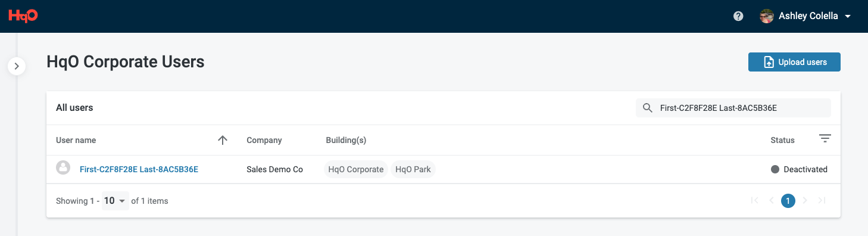The height and width of the screenshot is (236, 868).
Task: Open the status filter icon
Action: 825,139
